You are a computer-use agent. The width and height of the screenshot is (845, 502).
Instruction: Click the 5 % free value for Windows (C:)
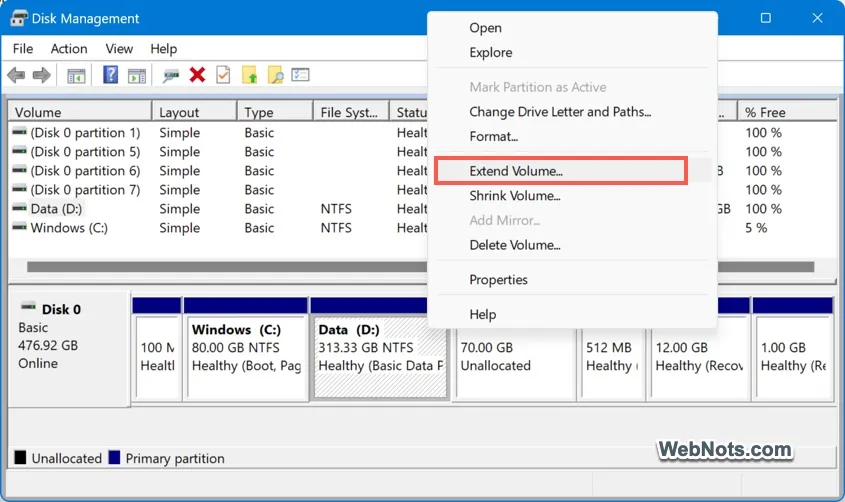[756, 228]
